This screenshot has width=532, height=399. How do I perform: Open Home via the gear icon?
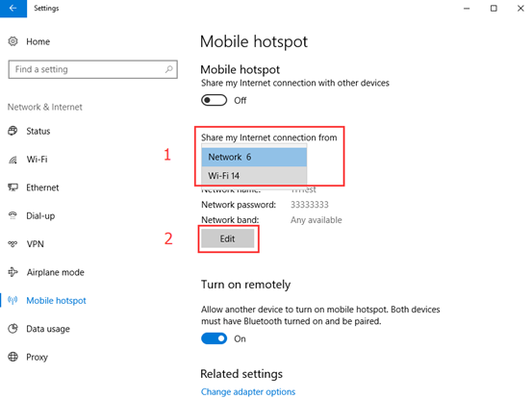pos(13,41)
